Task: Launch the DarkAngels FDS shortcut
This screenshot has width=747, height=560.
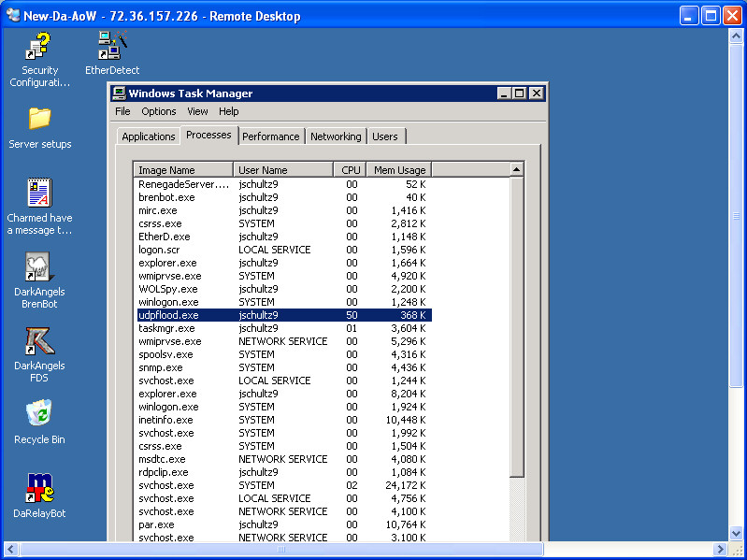Action: (x=39, y=341)
